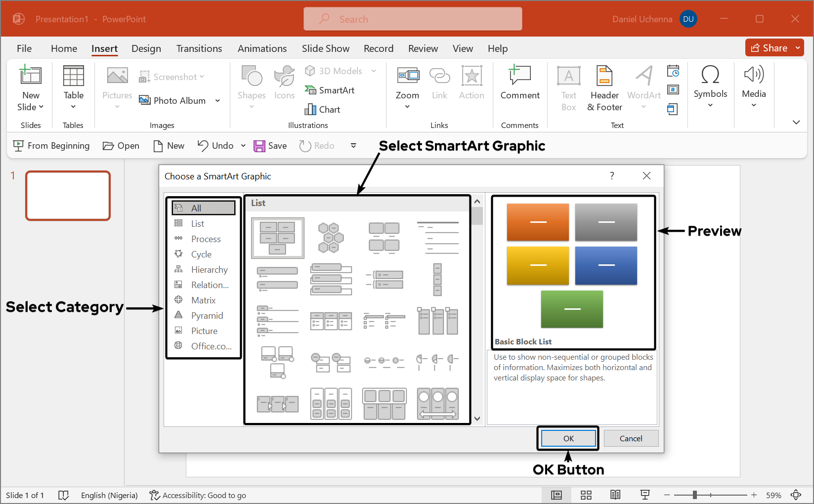Open the Design tab
Viewport: 814px width, 504px height.
coord(146,48)
